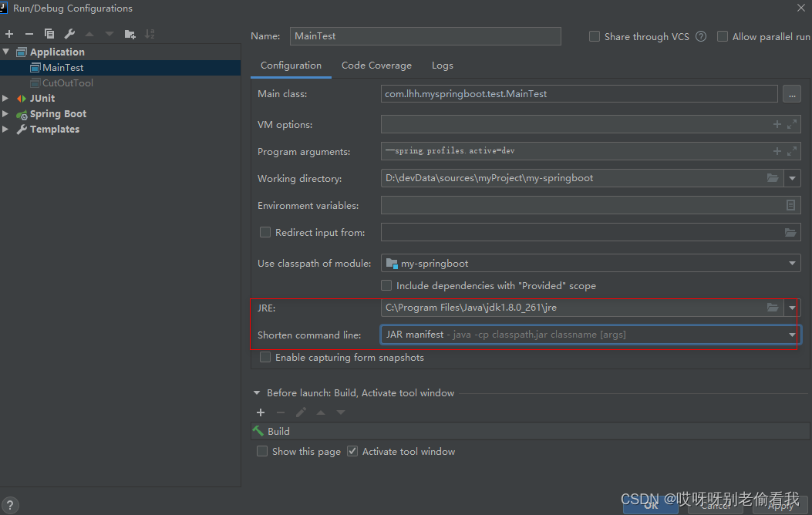Open the wrench edit templates icon

tap(69, 34)
